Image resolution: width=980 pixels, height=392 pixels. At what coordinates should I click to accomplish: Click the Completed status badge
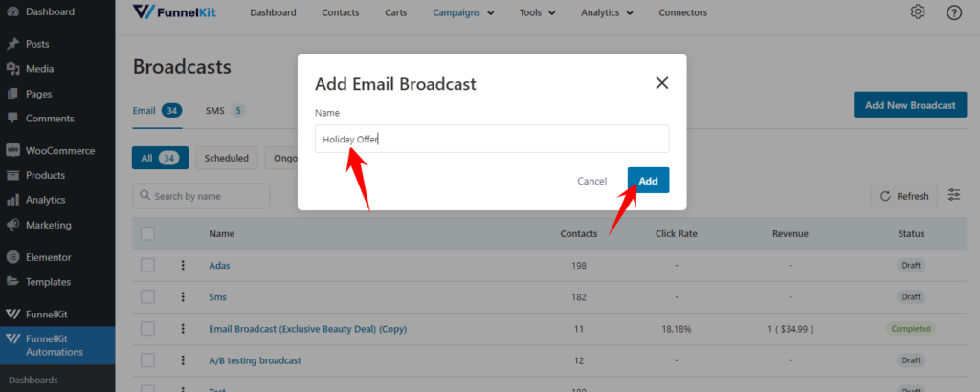tap(911, 328)
